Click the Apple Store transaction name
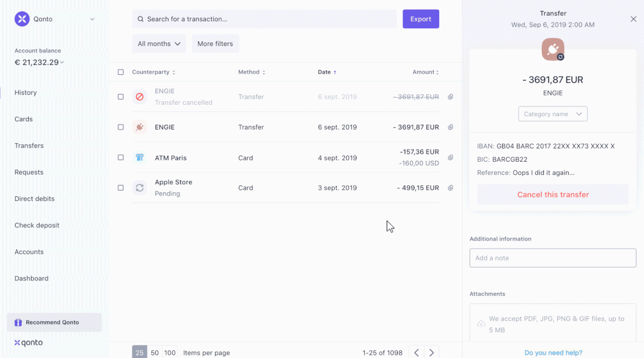This screenshot has width=644, height=358. (173, 182)
